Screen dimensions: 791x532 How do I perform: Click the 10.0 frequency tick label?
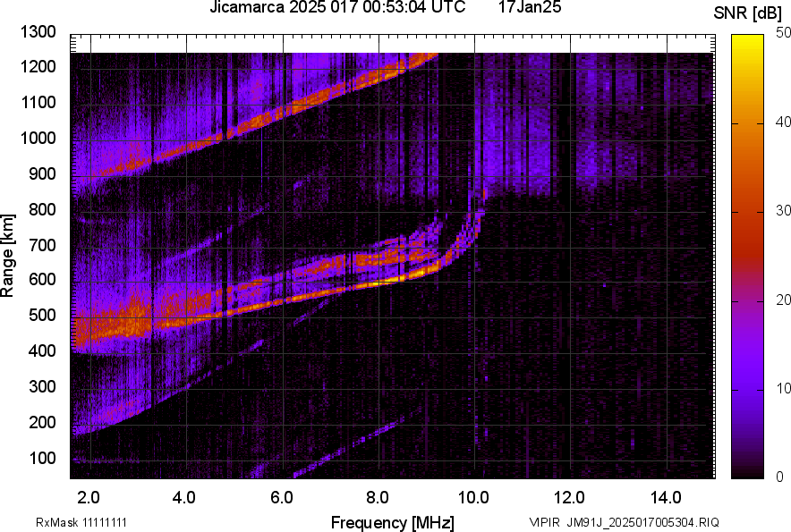click(x=474, y=496)
